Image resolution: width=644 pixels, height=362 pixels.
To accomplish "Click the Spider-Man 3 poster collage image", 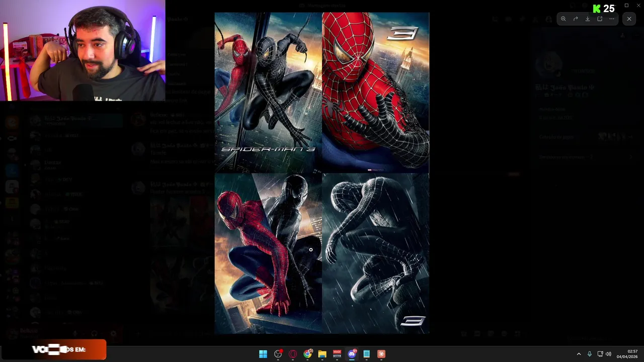I will point(322,173).
